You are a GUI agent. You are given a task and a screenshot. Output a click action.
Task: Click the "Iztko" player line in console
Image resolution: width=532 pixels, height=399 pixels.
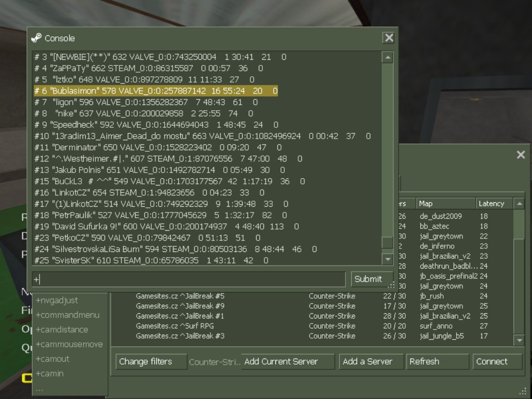pyautogui.click(x=144, y=79)
